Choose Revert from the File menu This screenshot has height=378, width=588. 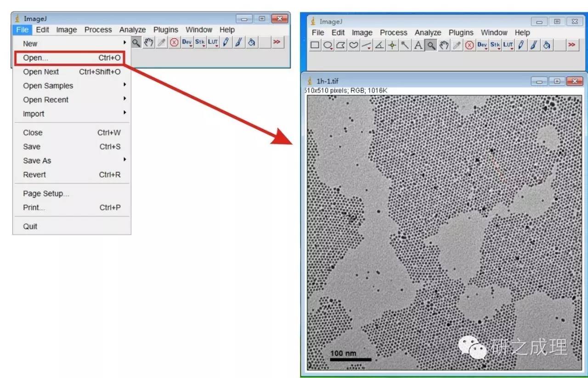[x=72, y=175]
